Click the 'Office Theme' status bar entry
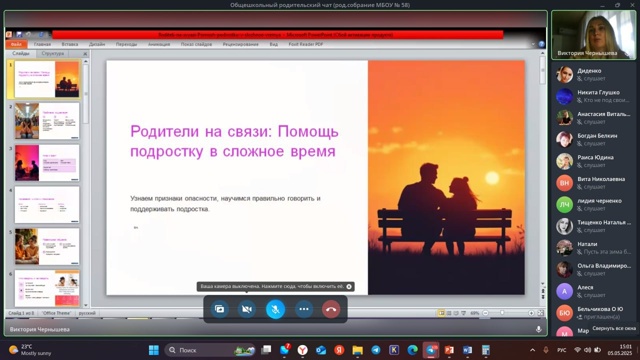Image resolution: width=640 pixels, height=360 pixels. coord(56,313)
